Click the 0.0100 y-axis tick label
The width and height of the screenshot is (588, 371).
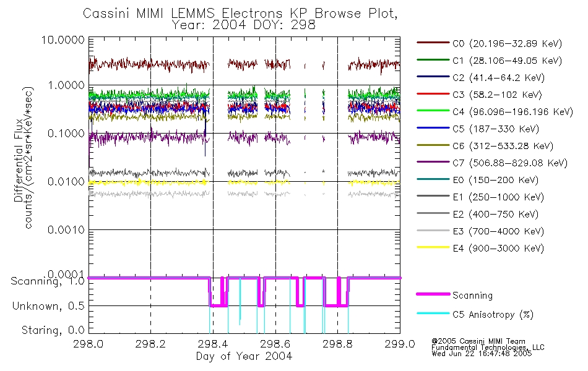pos(66,182)
